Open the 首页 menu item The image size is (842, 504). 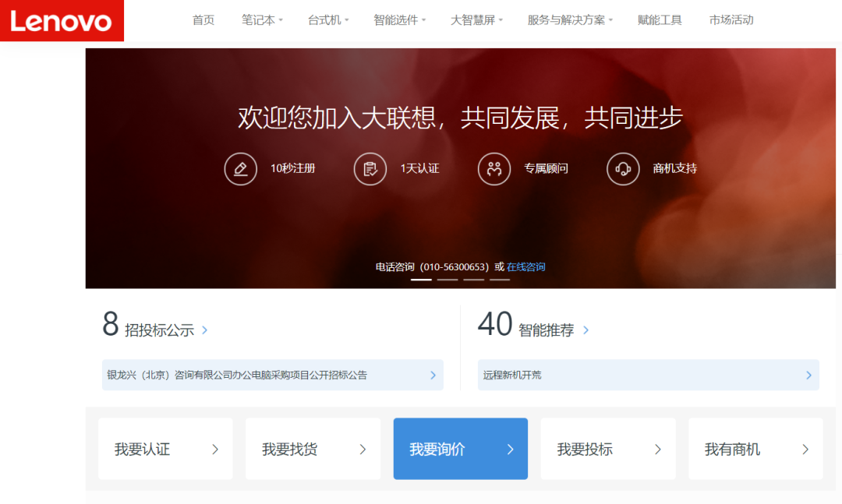tap(203, 19)
